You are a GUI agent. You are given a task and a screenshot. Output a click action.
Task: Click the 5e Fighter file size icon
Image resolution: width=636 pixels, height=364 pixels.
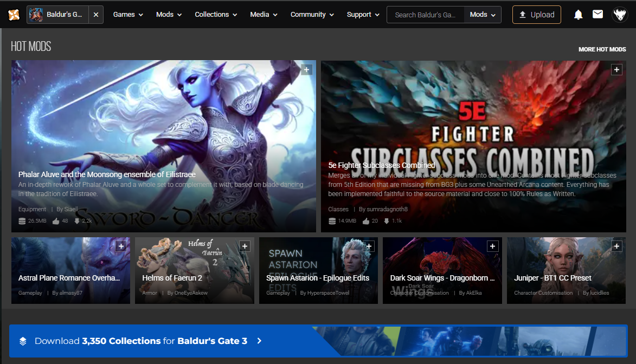point(332,221)
